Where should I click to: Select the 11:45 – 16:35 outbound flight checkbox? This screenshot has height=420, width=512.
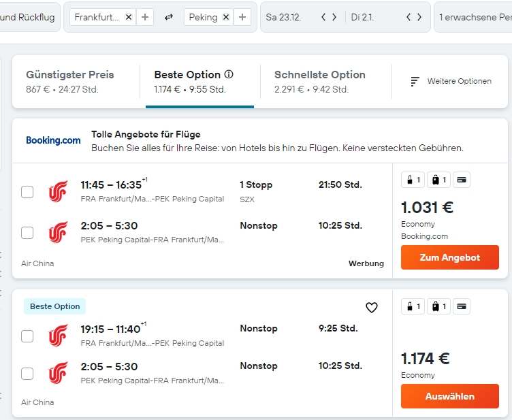(x=27, y=192)
